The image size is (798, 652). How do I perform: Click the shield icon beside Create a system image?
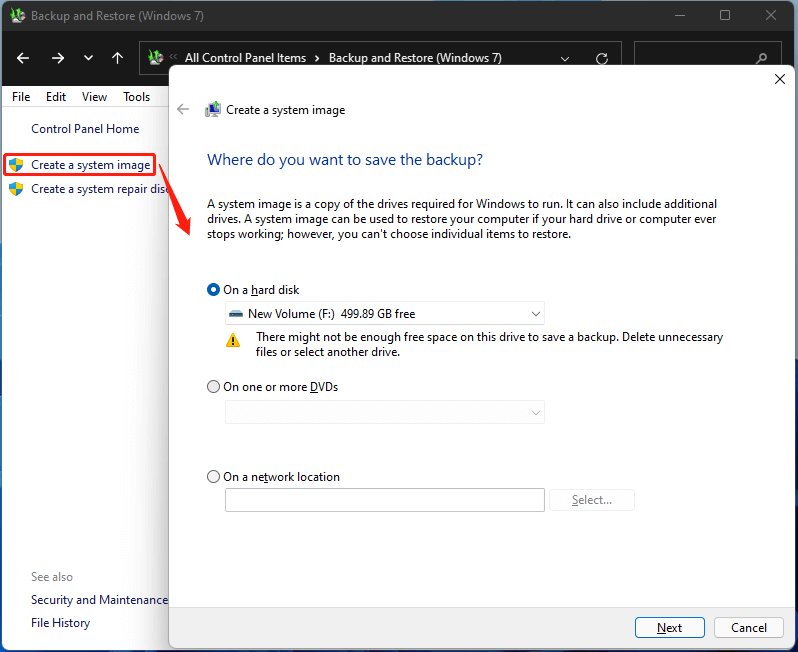(16, 165)
